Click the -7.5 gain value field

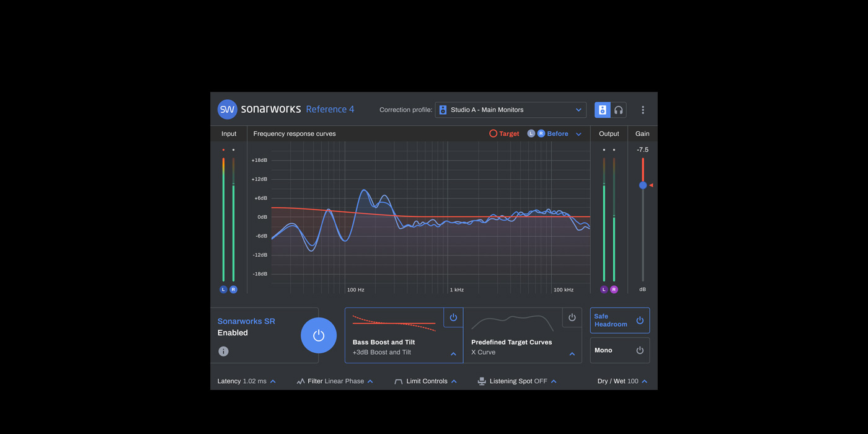tap(643, 150)
